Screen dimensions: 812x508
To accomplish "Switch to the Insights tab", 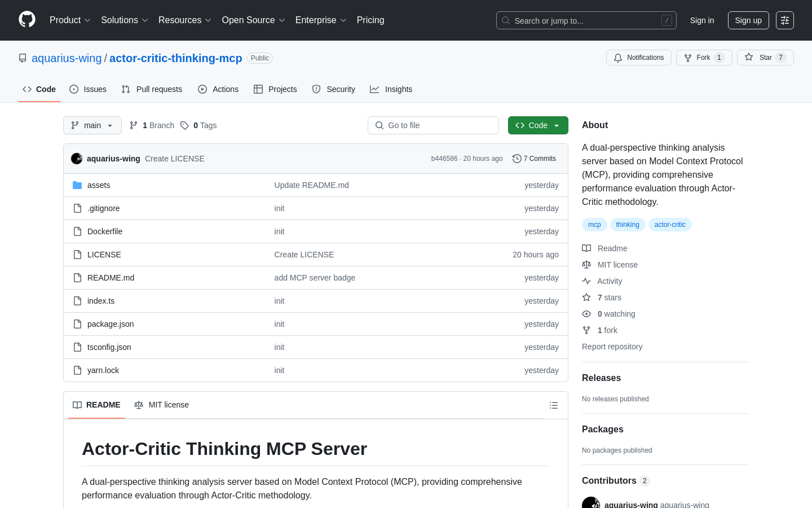I will pos(391,89).
